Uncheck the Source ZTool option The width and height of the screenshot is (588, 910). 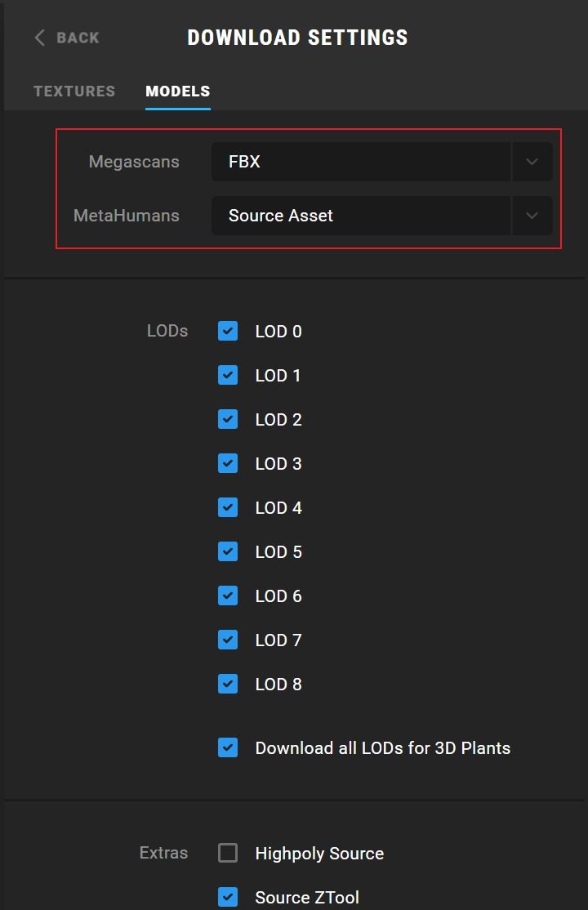coord(228,897)
